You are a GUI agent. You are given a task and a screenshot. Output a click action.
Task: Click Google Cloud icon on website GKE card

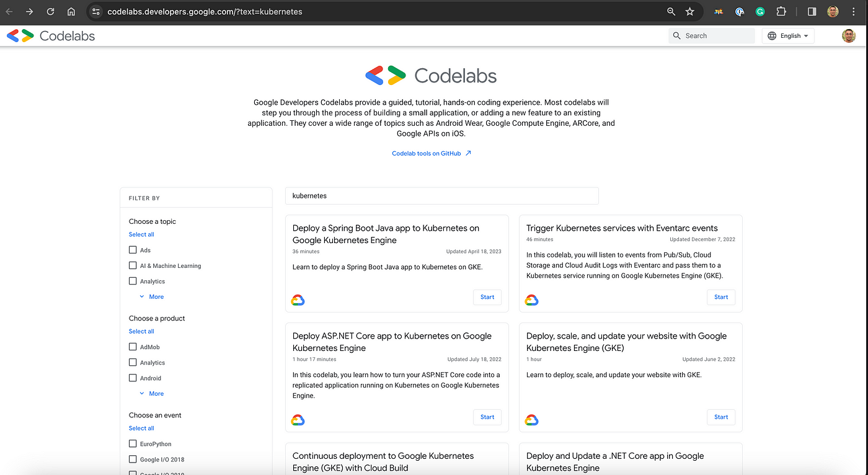coord(531,420)
